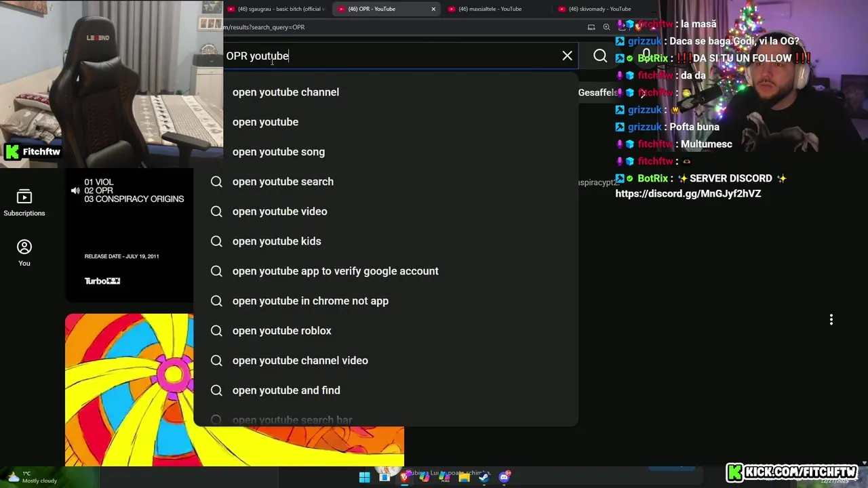This screenshot has height=488, width=868.
Task: Open Steam from the taskbar
Action: (x=484, y=477)
